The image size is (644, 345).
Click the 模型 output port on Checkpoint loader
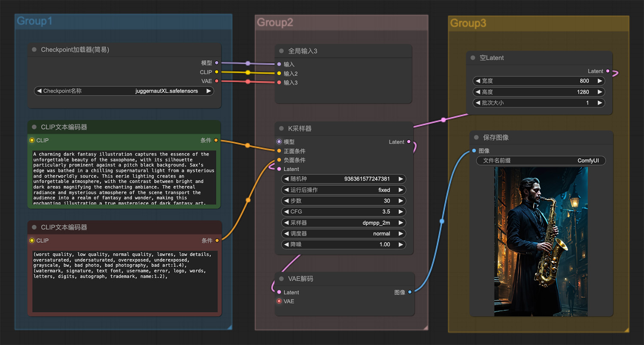[216, 63]
